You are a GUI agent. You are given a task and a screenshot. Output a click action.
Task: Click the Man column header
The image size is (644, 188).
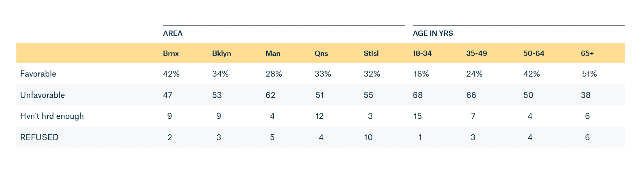tap(273, 53)
